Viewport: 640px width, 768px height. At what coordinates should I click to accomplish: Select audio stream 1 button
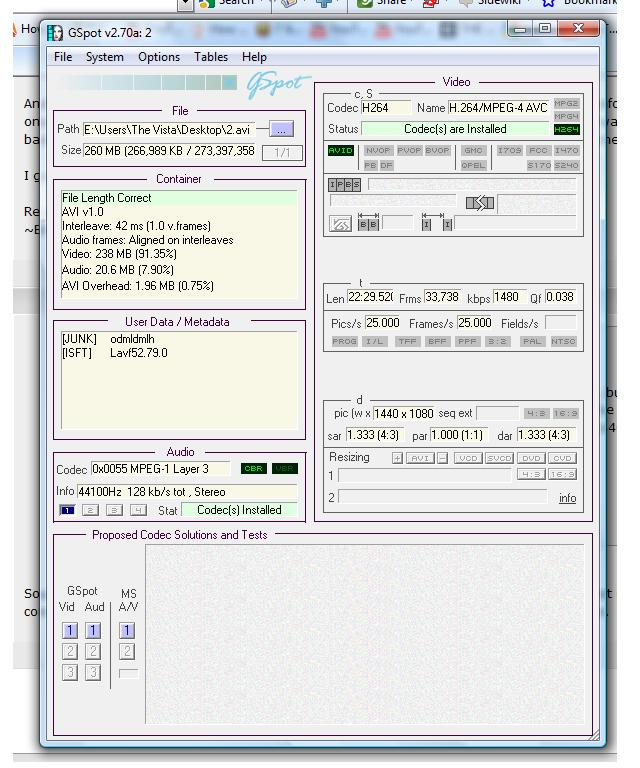click(67, 510)
